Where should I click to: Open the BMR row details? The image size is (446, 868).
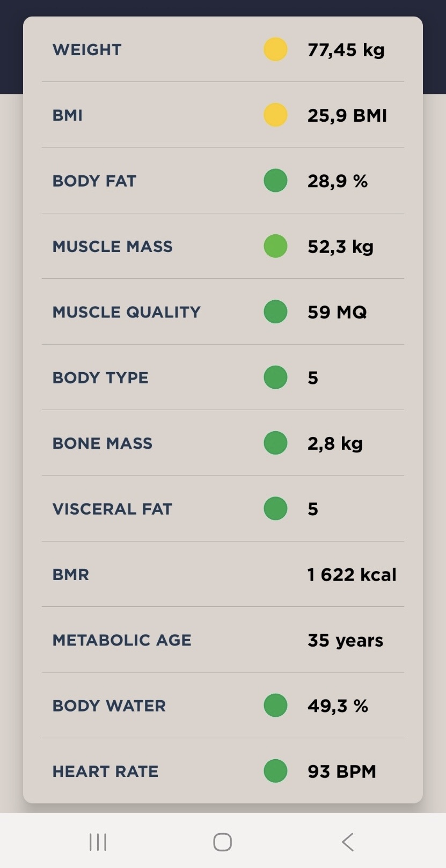(223, 574)
